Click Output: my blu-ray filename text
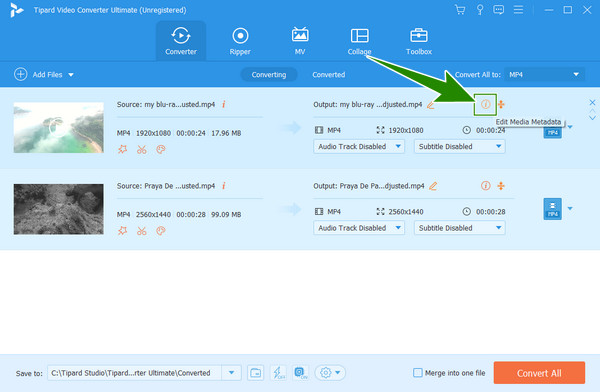Viewport: 600px width, 392px height. [x=368, y=105]
